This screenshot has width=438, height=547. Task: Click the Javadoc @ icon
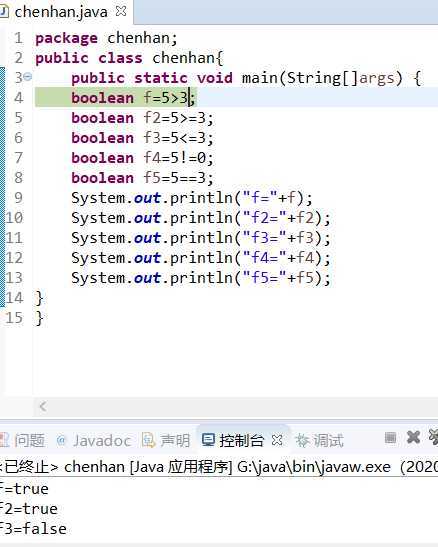[x=61, y=440]
